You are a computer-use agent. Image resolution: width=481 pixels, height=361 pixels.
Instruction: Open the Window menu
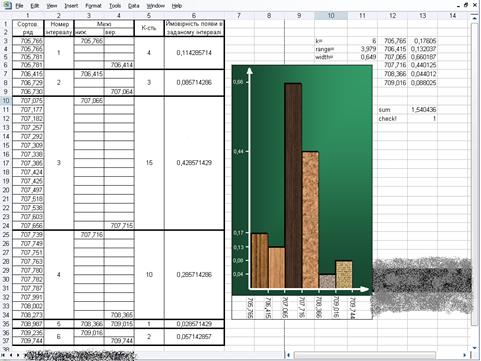(x=155, y=6)
